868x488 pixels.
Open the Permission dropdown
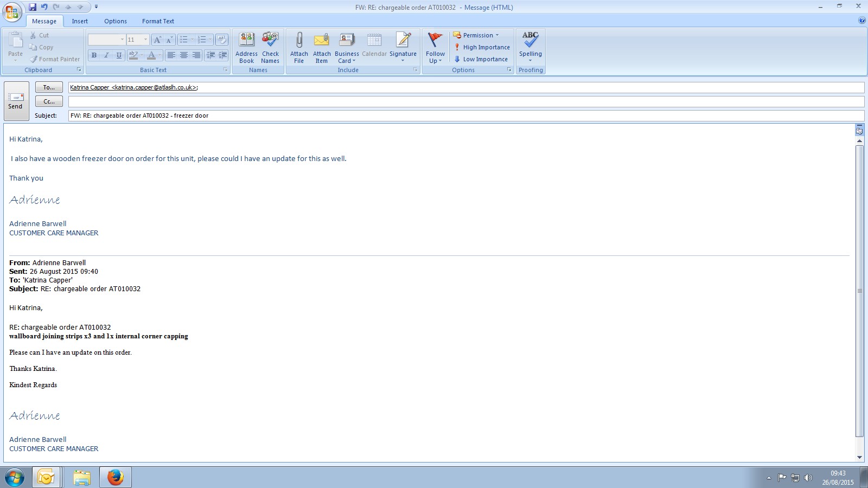tap(476, 35)
